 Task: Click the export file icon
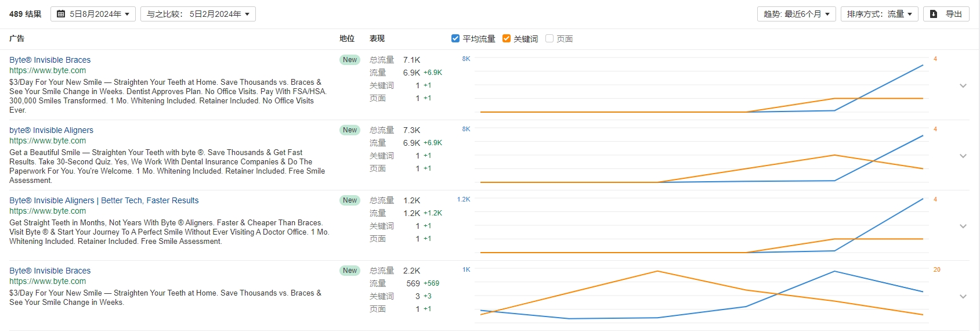934,14
